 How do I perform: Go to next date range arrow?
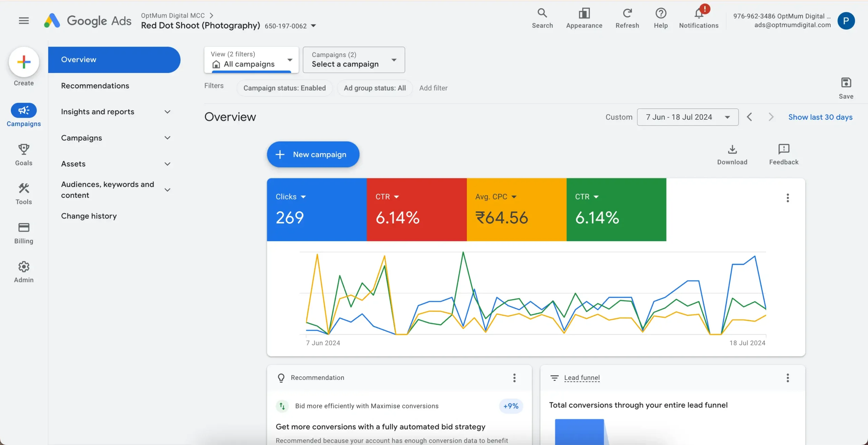pyautogui.click(x=771, y=117)
